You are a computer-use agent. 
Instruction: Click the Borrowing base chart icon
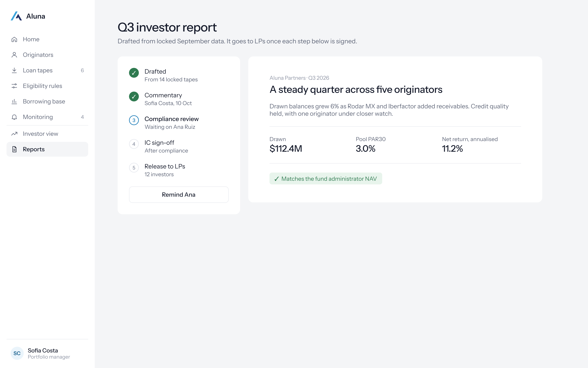pos(14,102)
